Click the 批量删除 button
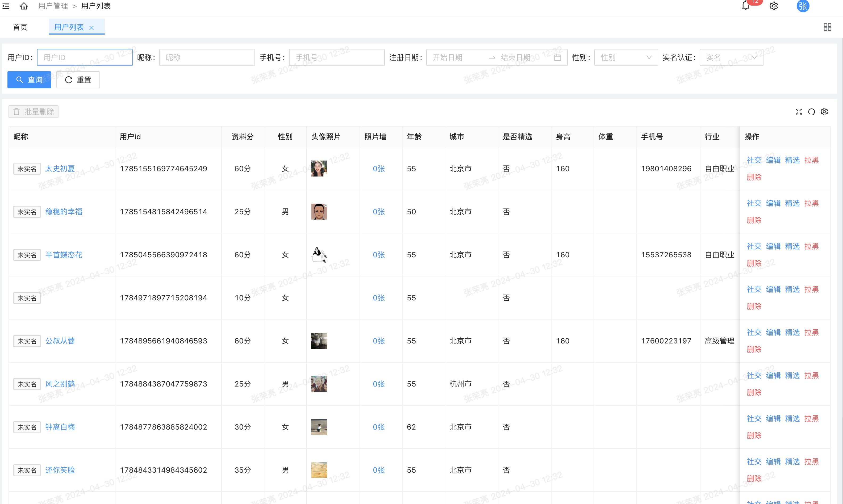 tap(34, 112)
